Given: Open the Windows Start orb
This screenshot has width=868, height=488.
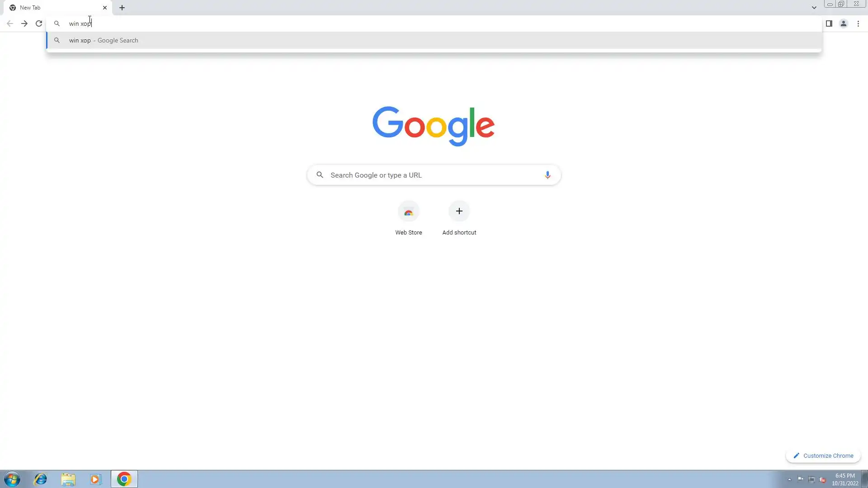Looking at the screenshot, I should click(12, 479).
